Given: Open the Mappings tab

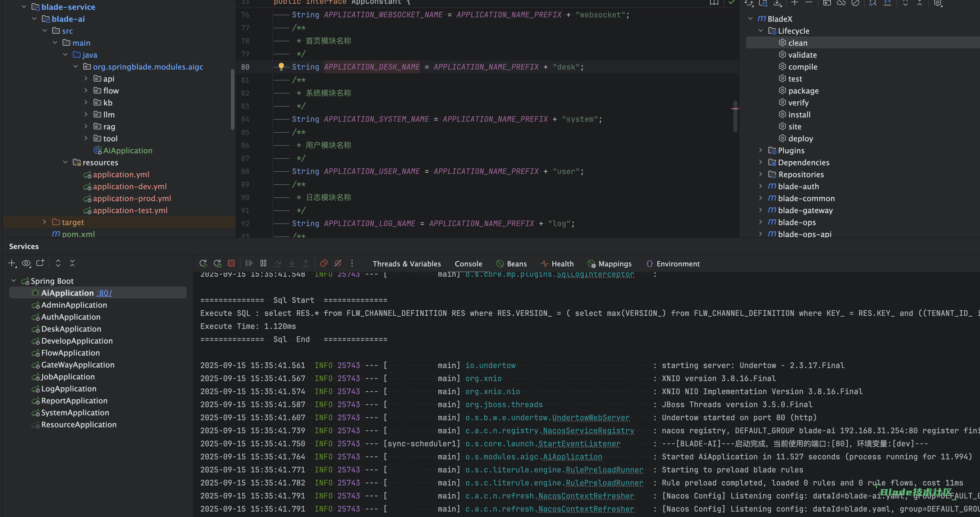Looking at the screenshot, I should [610, 263].
